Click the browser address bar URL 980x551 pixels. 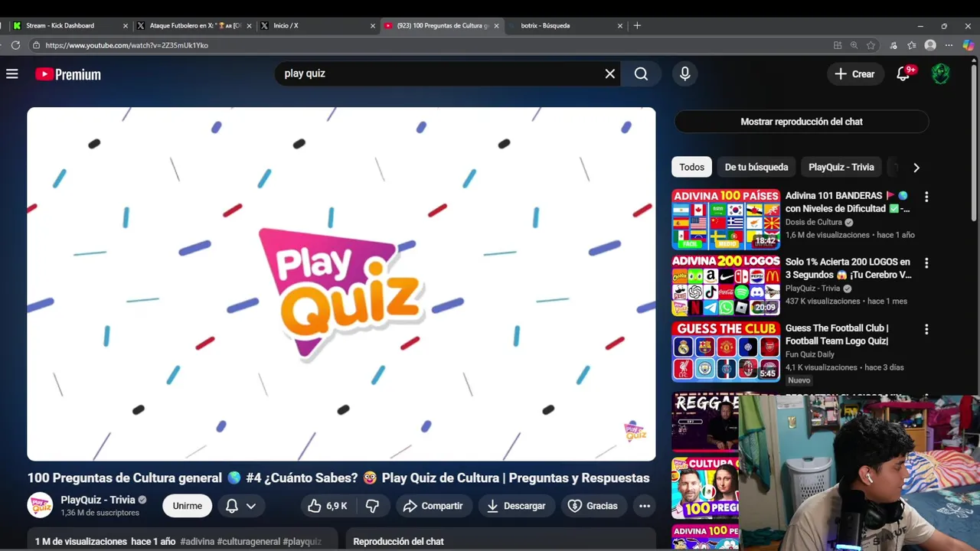(127, 45)
